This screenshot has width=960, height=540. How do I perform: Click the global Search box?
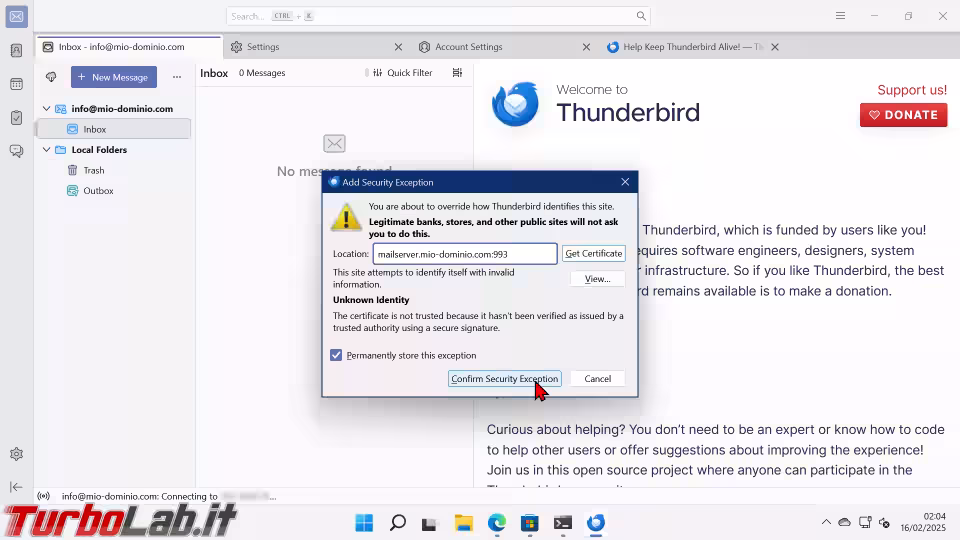[438, 16]
